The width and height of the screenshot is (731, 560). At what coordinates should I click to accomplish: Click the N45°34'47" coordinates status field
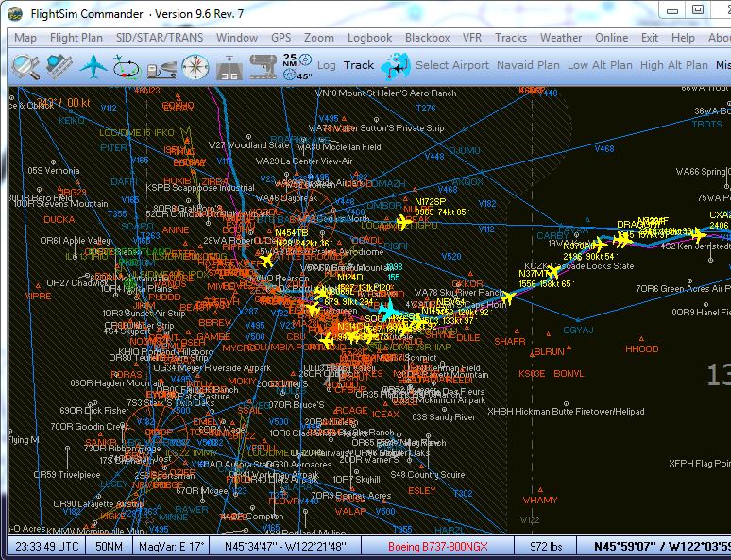coord(285,547)
